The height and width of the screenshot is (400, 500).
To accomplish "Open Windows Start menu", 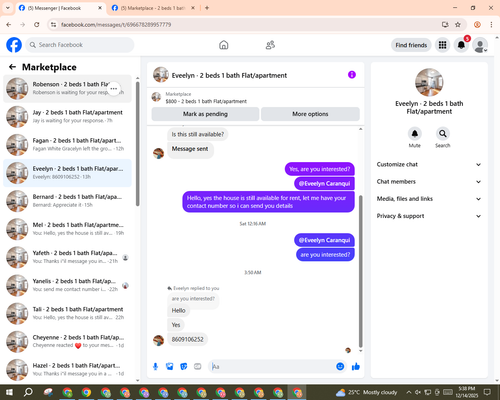I will point(9,392).
